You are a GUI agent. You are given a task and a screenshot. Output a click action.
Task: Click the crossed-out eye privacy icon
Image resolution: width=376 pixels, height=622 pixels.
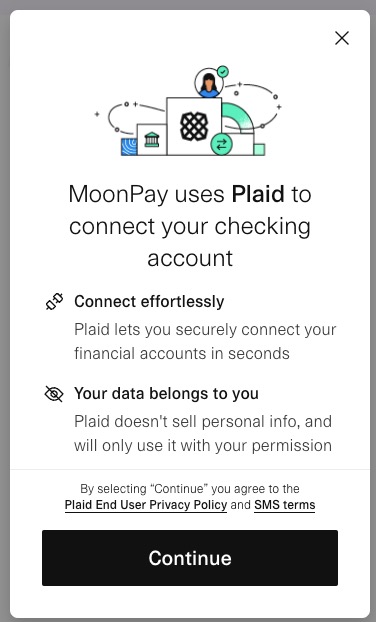(x=54, y=394)
